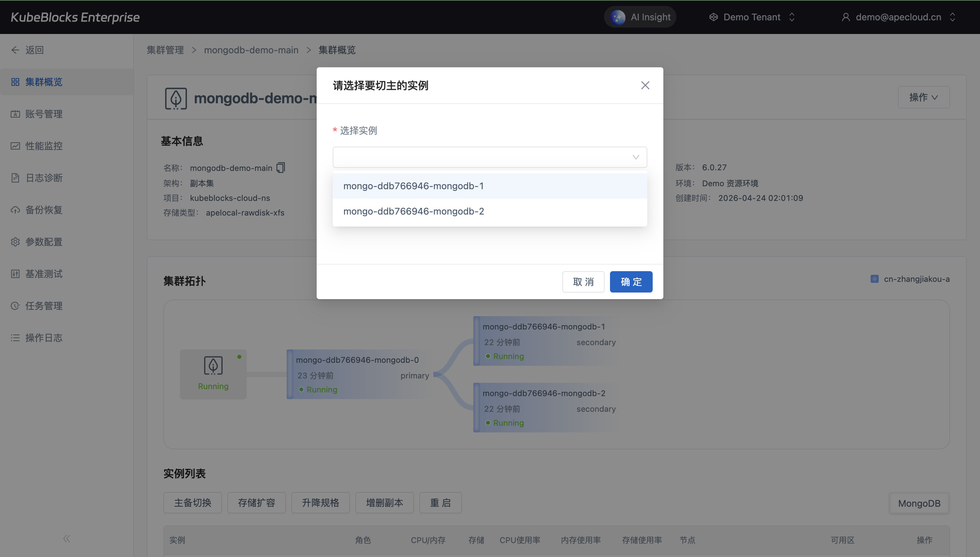Screen dimensions: 980x557
Task: Click the back arrow icon
Action: point(15,50)
